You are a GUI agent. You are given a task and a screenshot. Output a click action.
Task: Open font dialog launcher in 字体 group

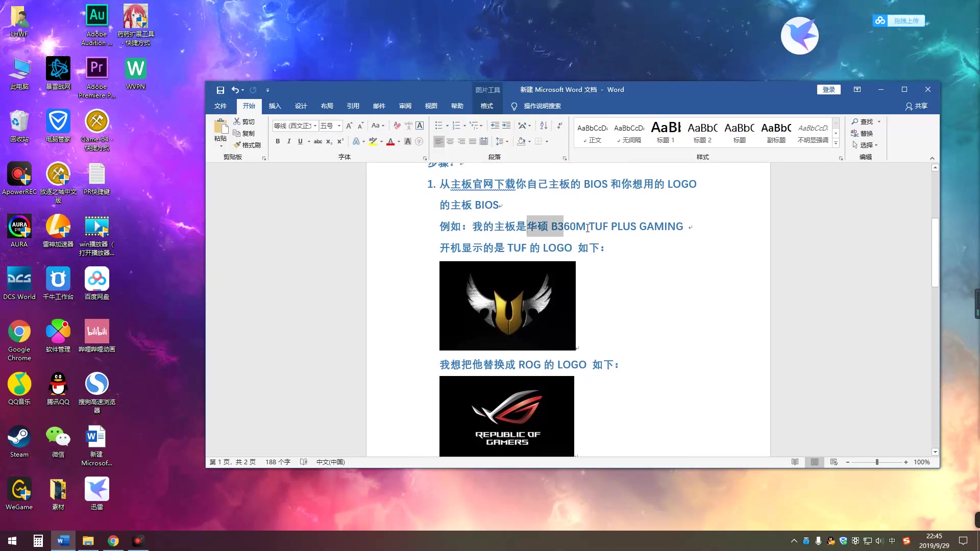click(425, 158)
